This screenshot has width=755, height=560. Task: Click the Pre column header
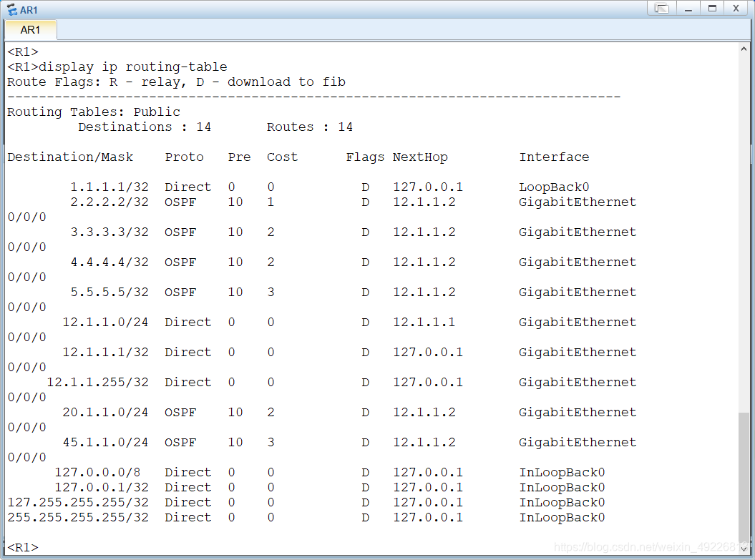click(239, 157)
